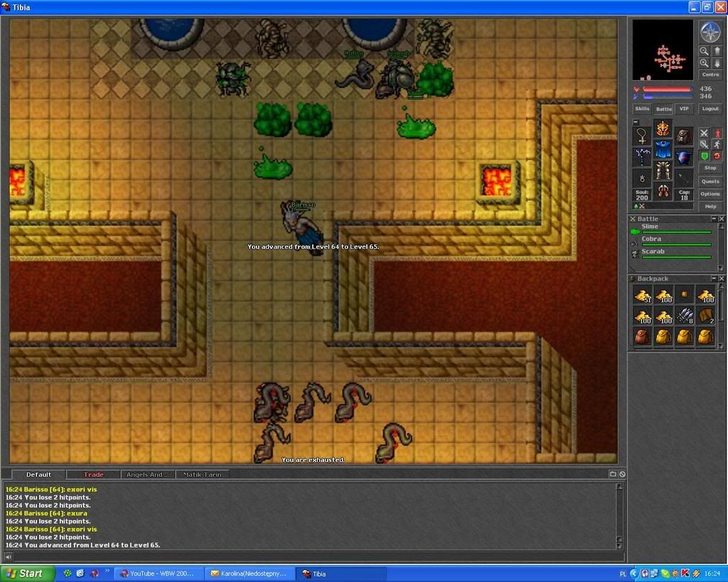
Task: Click ignore list icon in console
Action: (x=622, y=474)
